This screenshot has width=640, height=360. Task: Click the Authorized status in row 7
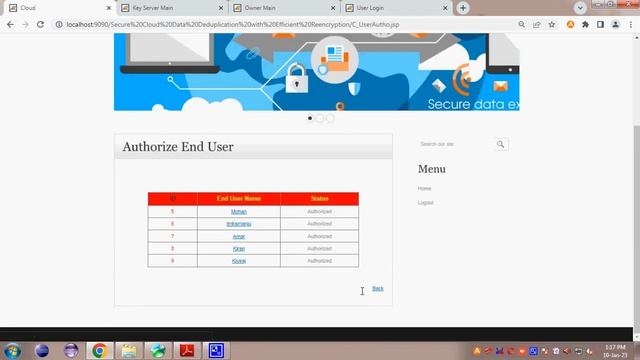click(320, 236)
